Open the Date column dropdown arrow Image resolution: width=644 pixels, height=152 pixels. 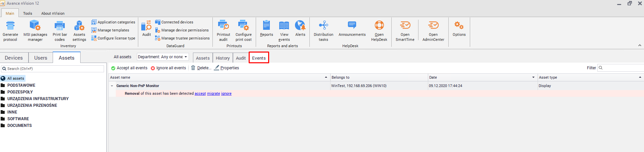click(533, 77)
